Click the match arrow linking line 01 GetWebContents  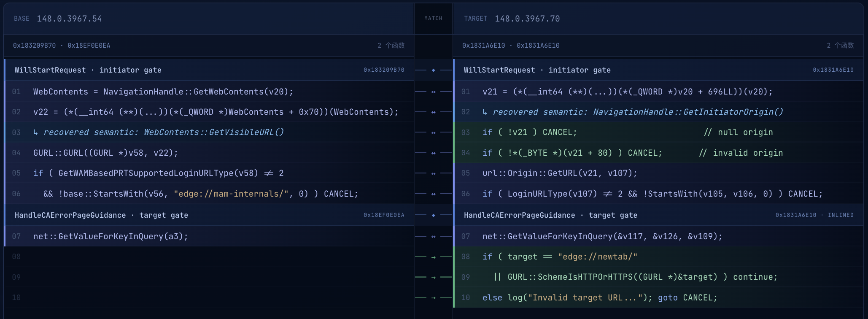point(433,92)
